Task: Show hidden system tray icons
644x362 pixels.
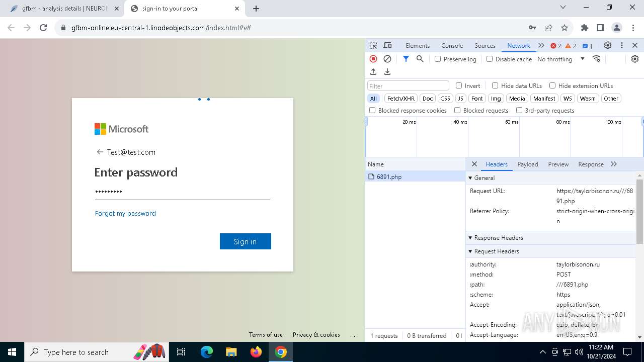Action: 542,352
